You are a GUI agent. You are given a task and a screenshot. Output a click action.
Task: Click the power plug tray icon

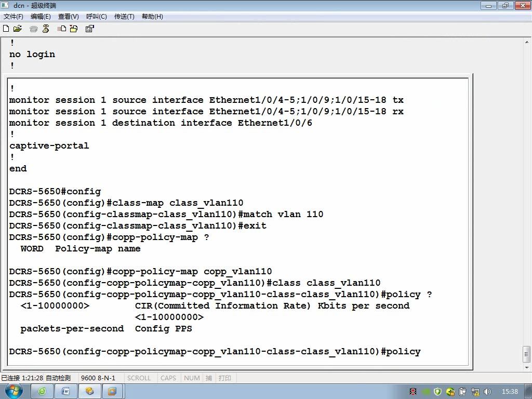pyautogui.click(x=463, y=392)
